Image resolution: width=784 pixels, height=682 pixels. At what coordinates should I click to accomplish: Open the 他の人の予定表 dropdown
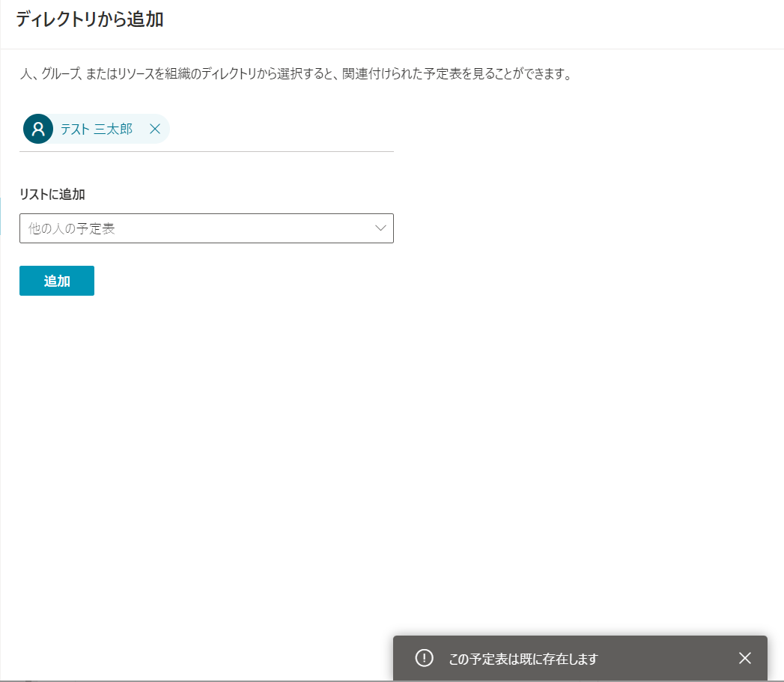[207, 228]
